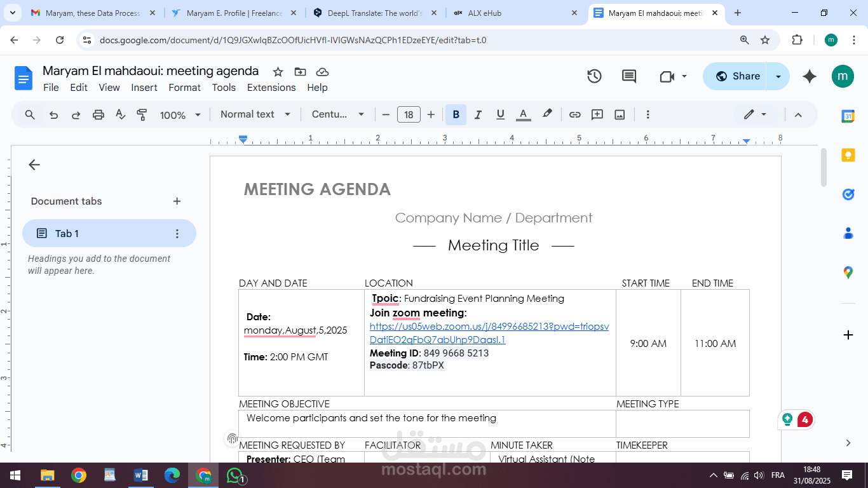Open the Zoom meeting link

tap(489, 333)
